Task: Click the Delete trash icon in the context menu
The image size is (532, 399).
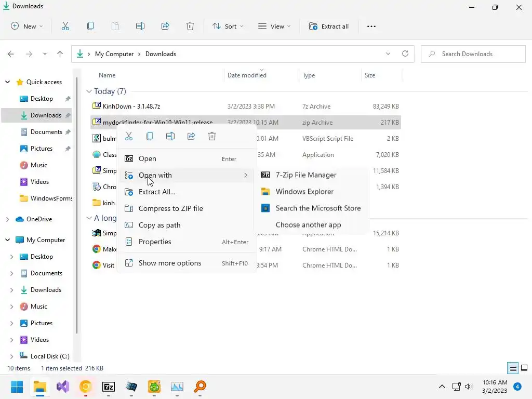Action: pyautogui.click(x=212, y=137)
